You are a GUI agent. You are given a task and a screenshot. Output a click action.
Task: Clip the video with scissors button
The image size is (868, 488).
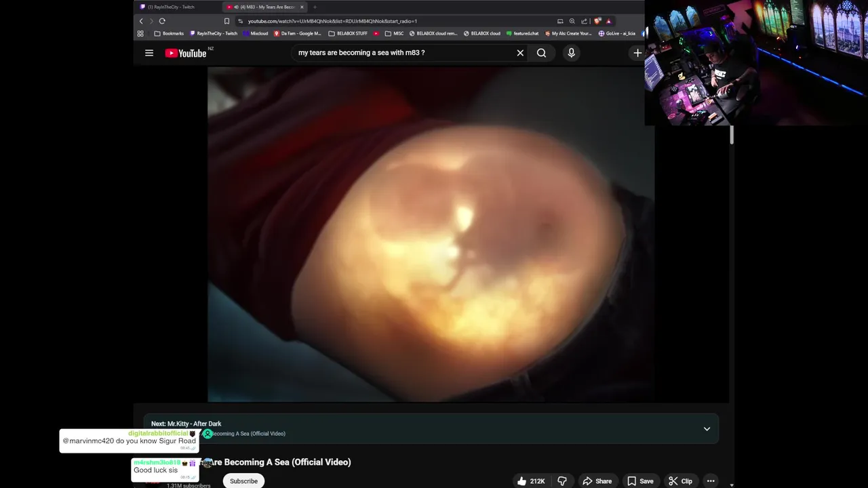point(681,481)
